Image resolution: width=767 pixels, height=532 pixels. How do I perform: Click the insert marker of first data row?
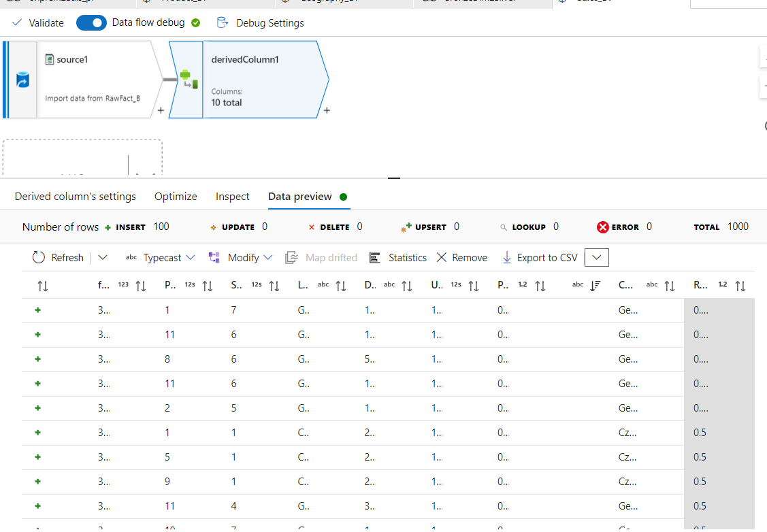point(37,310)
